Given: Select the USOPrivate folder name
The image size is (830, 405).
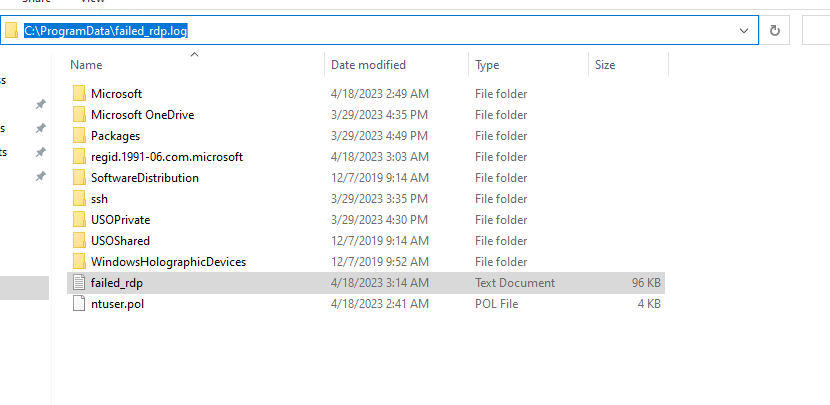Looking at the screenshot, I should tap(120, 220).
